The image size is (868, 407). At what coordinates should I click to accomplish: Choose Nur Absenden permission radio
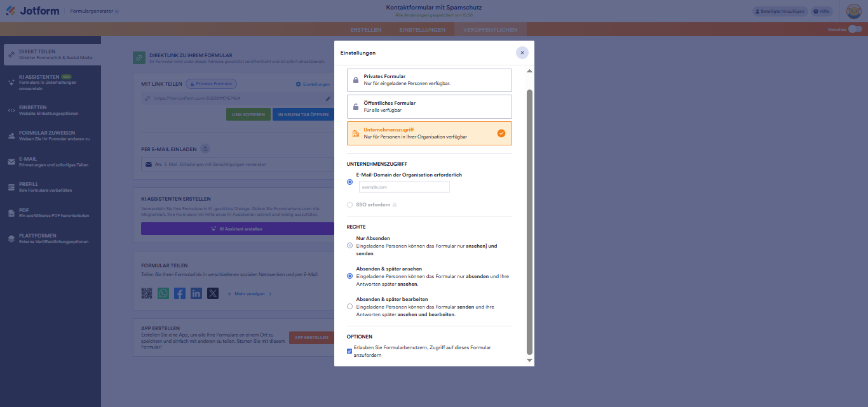coord(349,245)
